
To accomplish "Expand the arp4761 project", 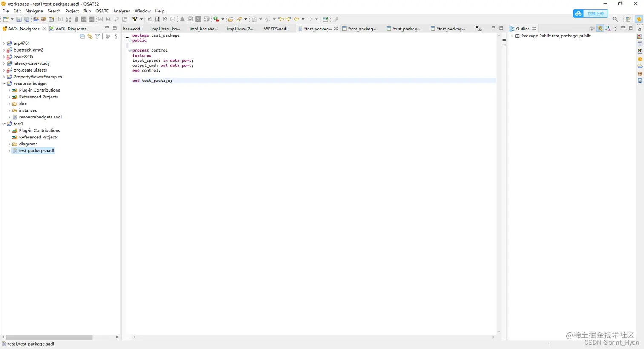I will [x=4, y=43].
